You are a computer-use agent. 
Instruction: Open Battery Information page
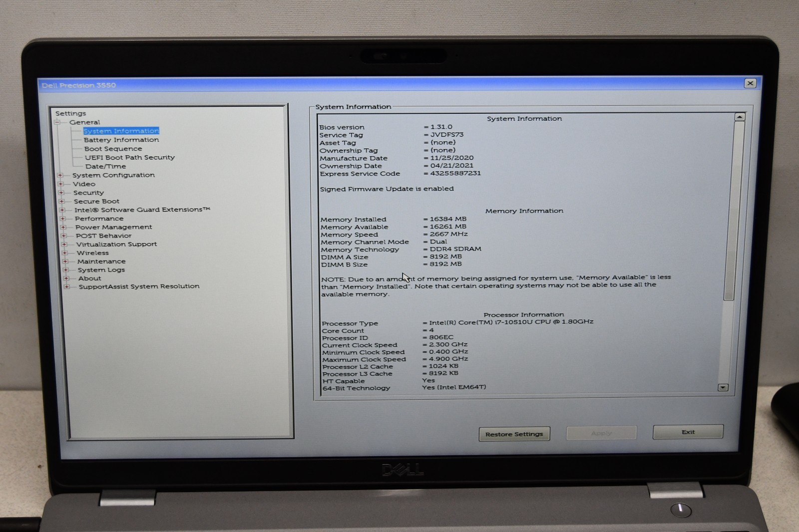[x=121, y=140]
